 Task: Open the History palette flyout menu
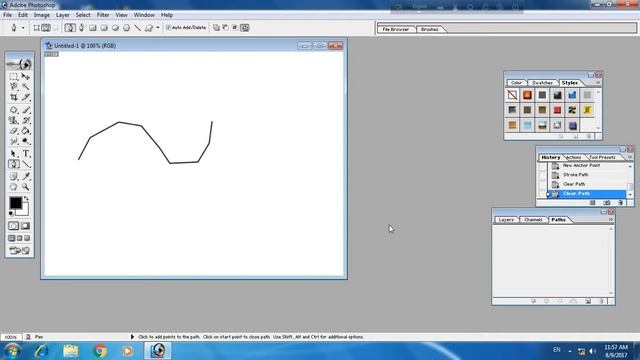630,157
